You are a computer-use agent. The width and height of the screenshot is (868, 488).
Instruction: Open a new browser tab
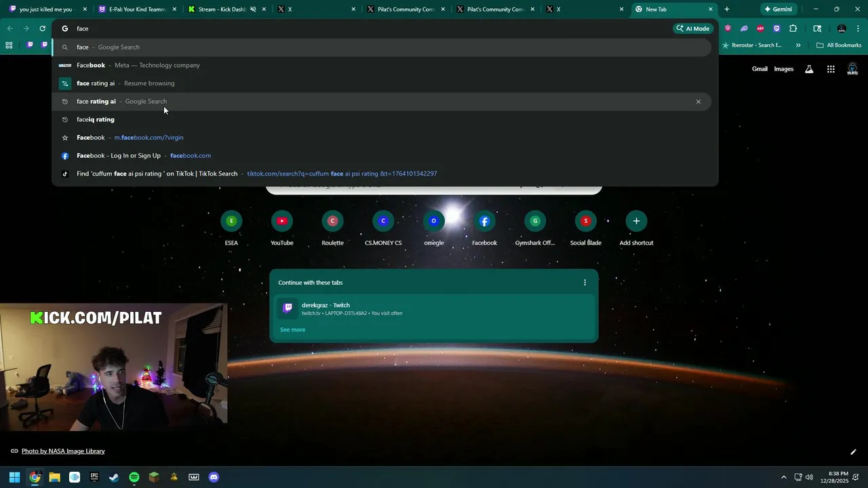[727, 9]
